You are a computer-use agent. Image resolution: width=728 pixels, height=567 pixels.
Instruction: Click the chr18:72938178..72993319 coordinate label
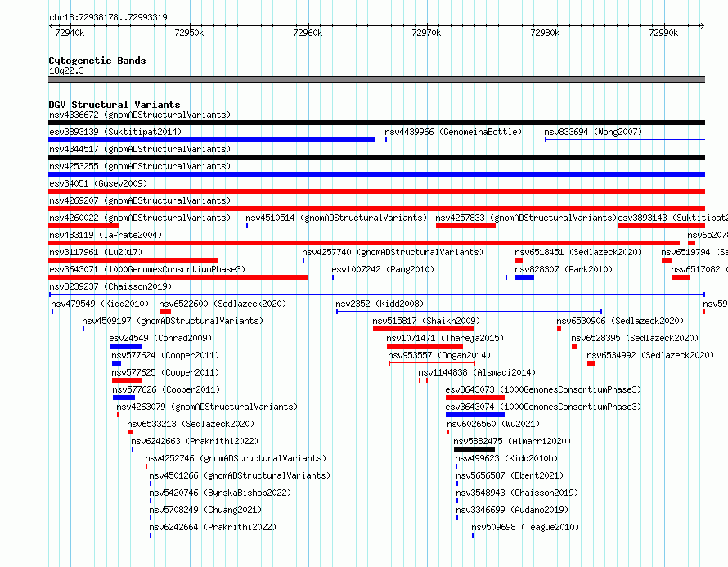click(x=108, y=18)
